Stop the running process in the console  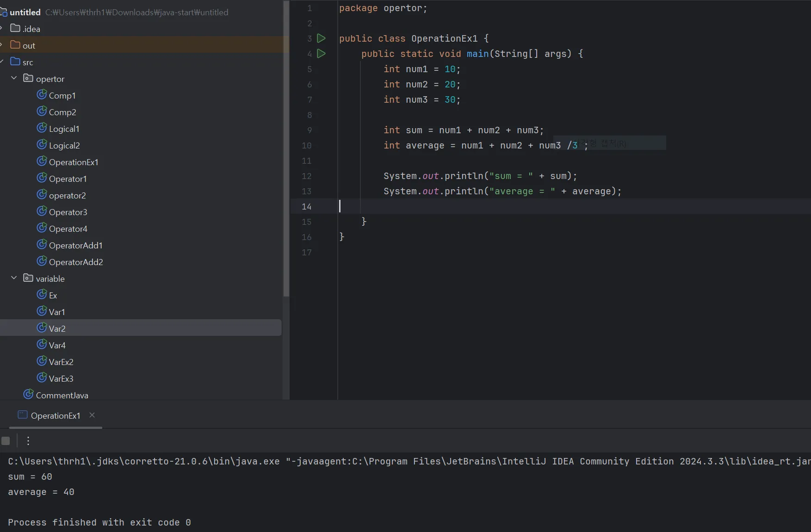pos(6,441)
